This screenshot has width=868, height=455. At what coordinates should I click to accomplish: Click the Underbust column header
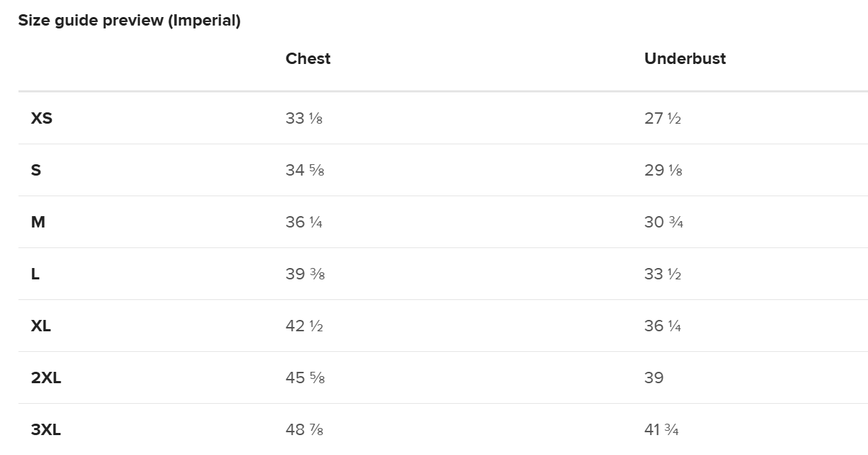(x=685, y=58)
